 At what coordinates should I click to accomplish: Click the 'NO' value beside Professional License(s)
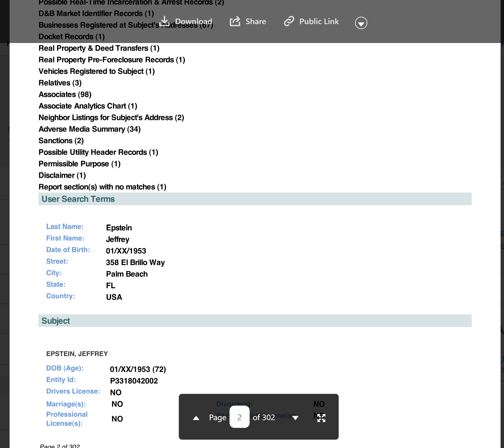[x=117, y=419]
